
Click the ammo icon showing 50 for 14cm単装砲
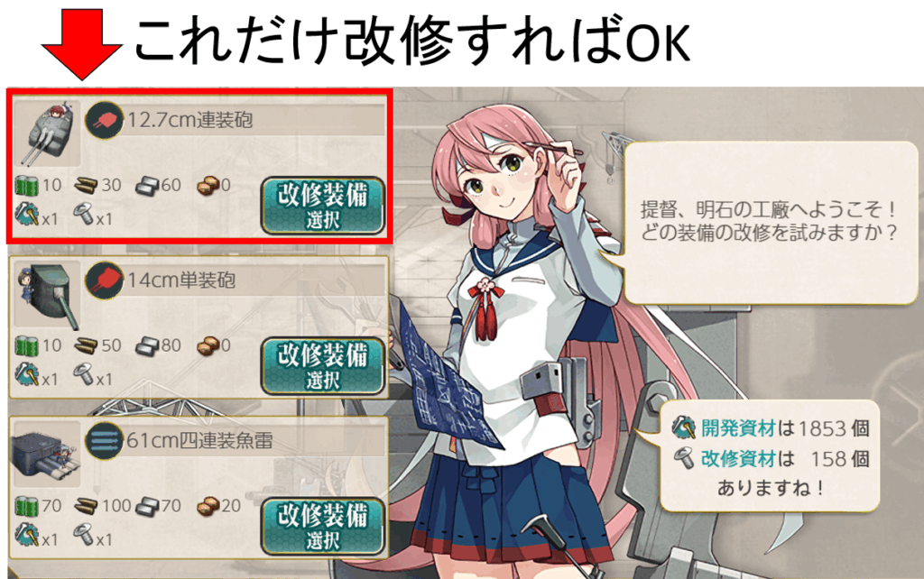[x=86, y=345]
